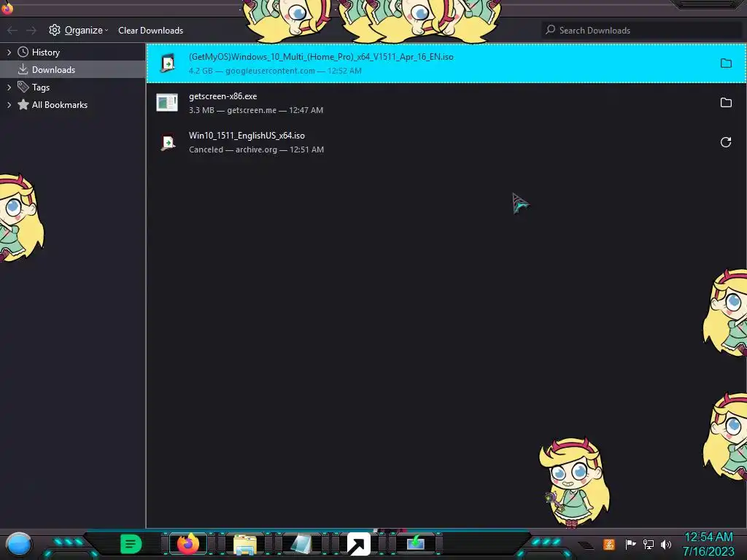Image resolution: width=747 pixels, height=560 pixels.
Task: Click the orange Java tray icon
Action: tap(609, 544)
